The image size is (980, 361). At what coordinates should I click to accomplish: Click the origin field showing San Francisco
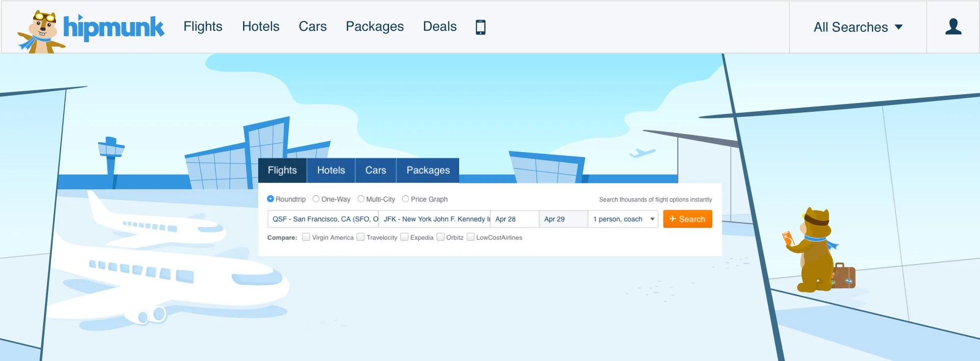pos(323,219)
